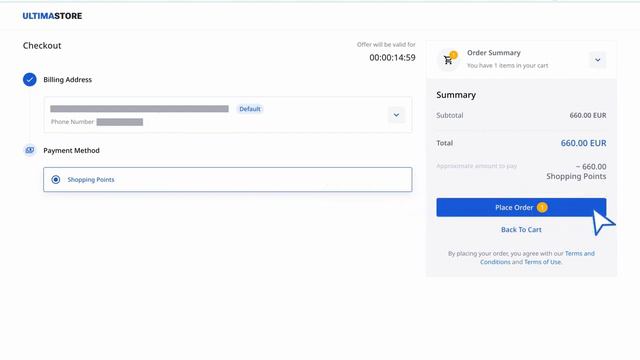Screen dimensions: 640x360
Task: Click the Billing Address label
Action: pyautogui.click(x=67, y=80)
